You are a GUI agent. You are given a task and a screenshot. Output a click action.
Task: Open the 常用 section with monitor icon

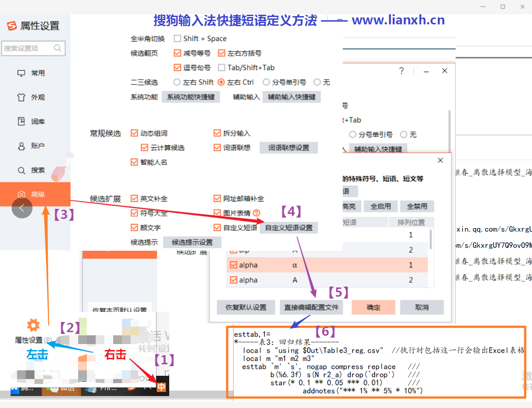[x=31, y=73]
